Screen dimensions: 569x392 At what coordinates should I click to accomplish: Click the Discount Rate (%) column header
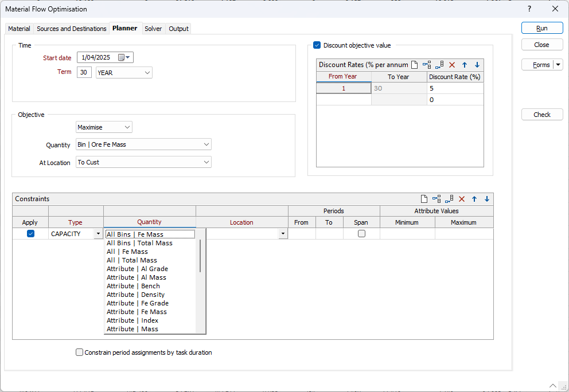pyautogui.click(x=455, y=77)
